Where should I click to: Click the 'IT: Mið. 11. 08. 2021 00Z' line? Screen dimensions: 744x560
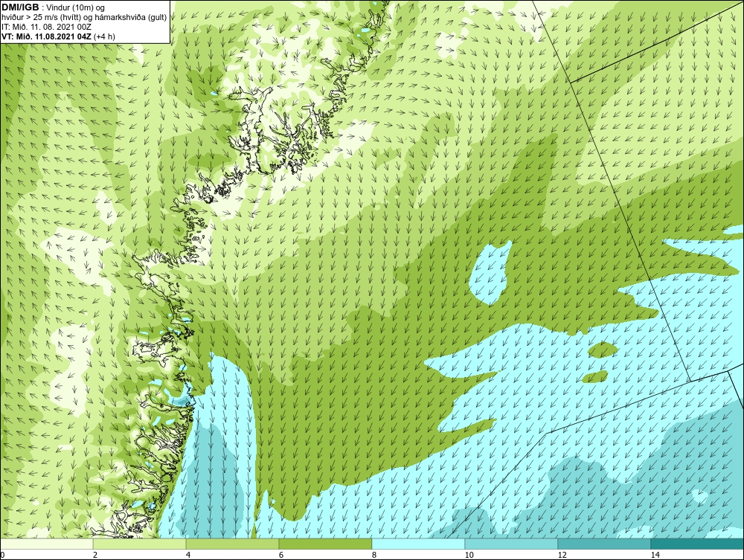pyautogui.click(x=46, y=27)
